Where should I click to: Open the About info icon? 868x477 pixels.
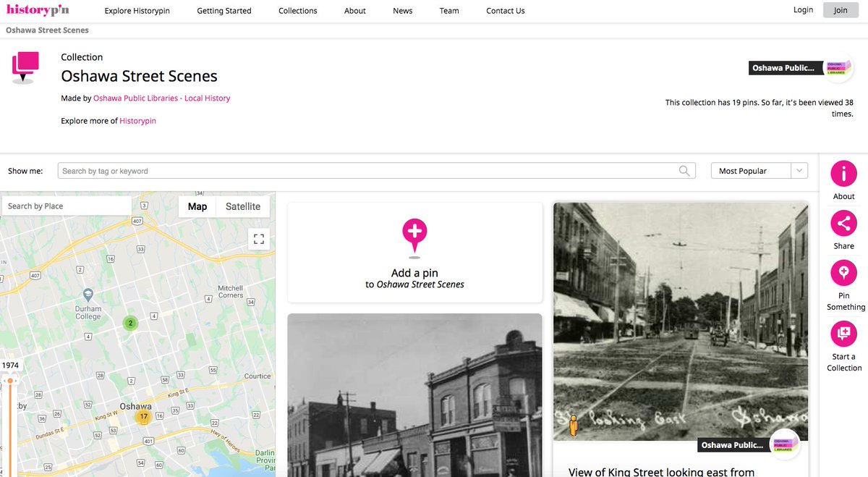(x=843, y=174)
